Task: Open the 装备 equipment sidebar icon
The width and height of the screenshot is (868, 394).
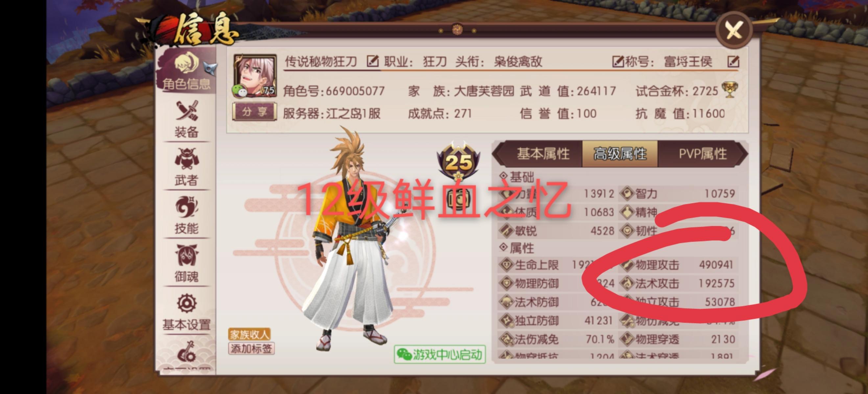Action: pos(186,119)
